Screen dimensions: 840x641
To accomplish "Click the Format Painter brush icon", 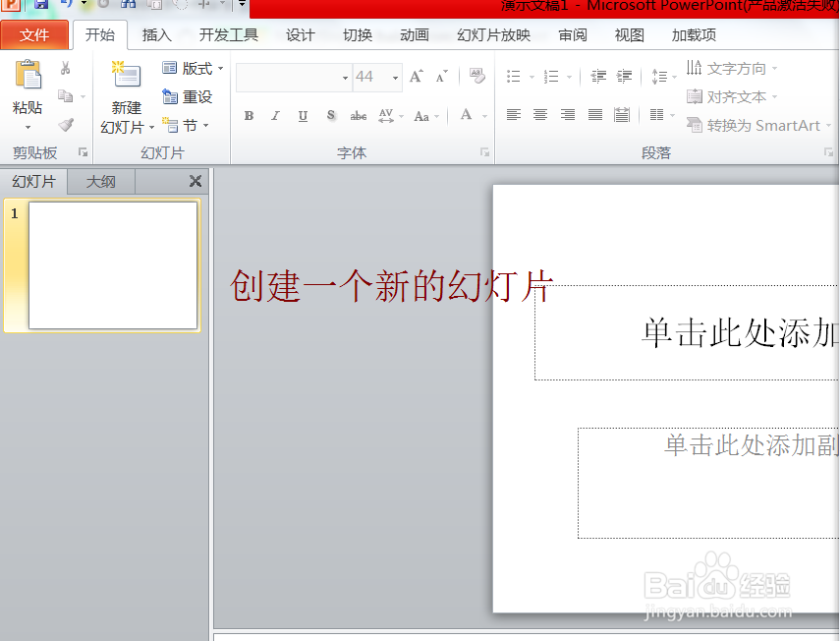I will coord(66,125).
